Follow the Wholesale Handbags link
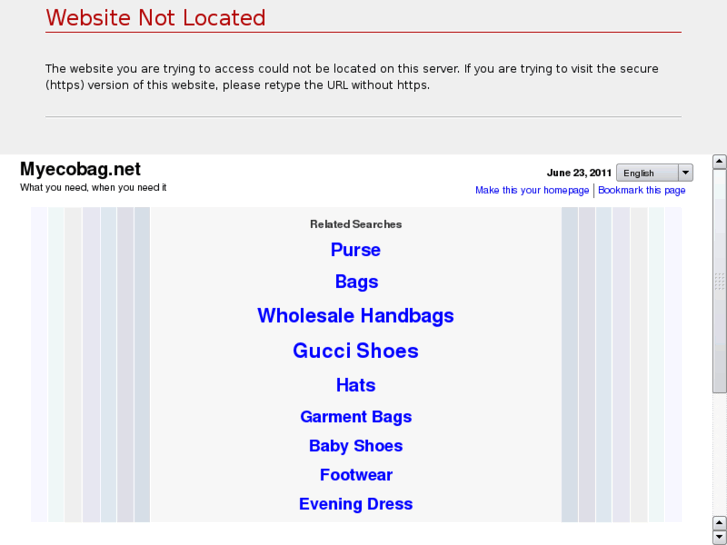This screenshot has height=545, width=727. (x=356, y=316)
